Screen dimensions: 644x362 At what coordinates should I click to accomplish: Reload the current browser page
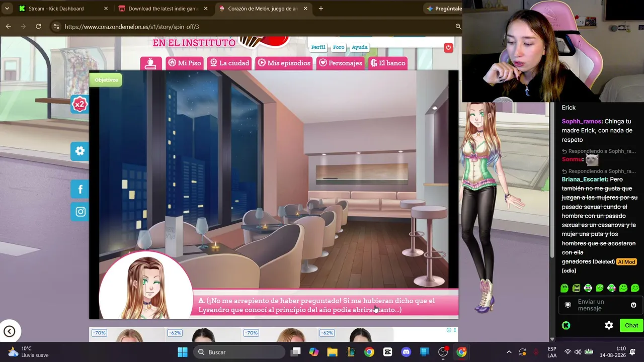point(38,27)
